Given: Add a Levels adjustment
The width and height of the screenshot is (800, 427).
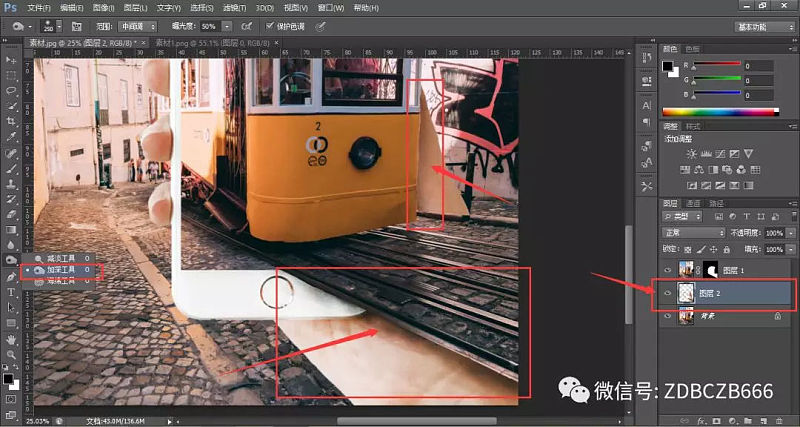Looking at the screenshot, I should point(706,154).
